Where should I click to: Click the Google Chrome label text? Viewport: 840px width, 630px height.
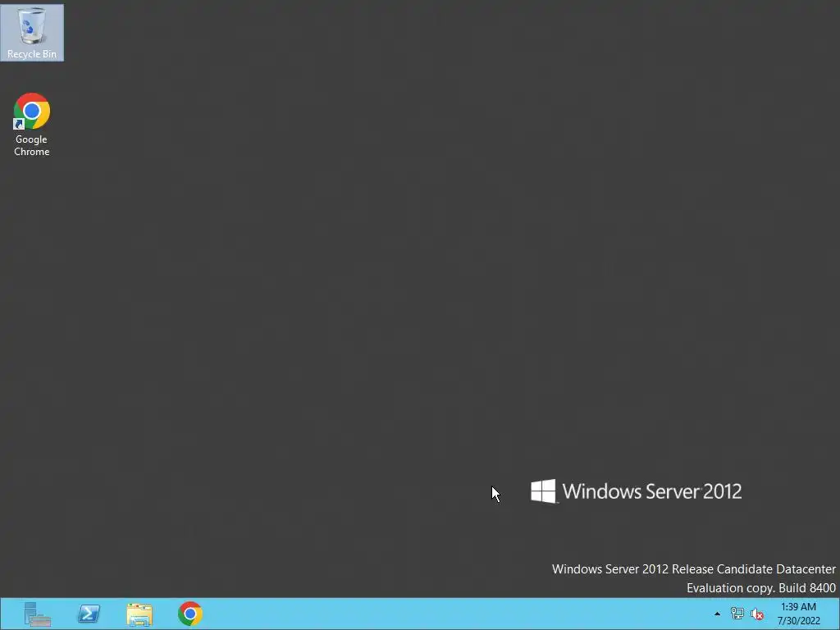click(x=32, y=145)
